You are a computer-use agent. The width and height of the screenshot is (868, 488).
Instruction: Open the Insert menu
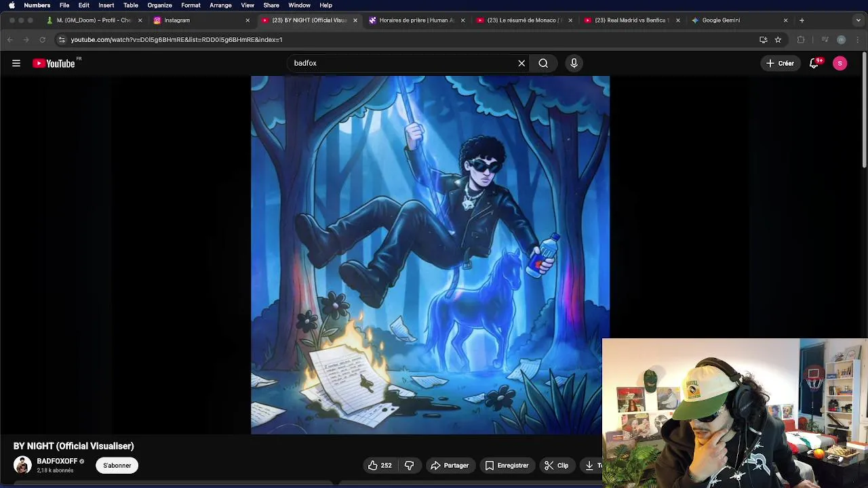tap(106, 5)
